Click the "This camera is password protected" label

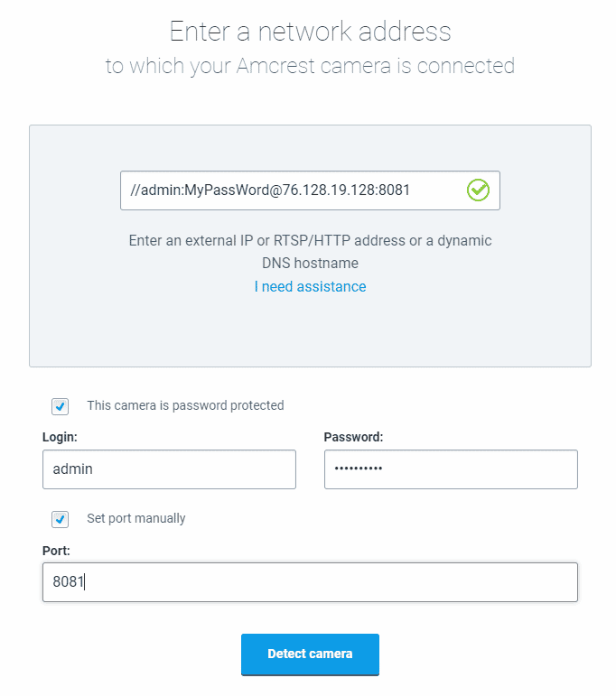point(185,406)
